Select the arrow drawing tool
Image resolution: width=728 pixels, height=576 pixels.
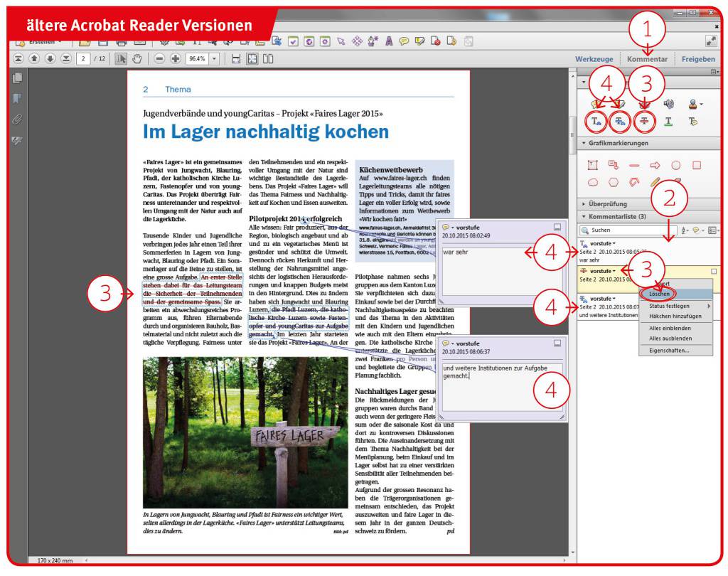point(655,166)
